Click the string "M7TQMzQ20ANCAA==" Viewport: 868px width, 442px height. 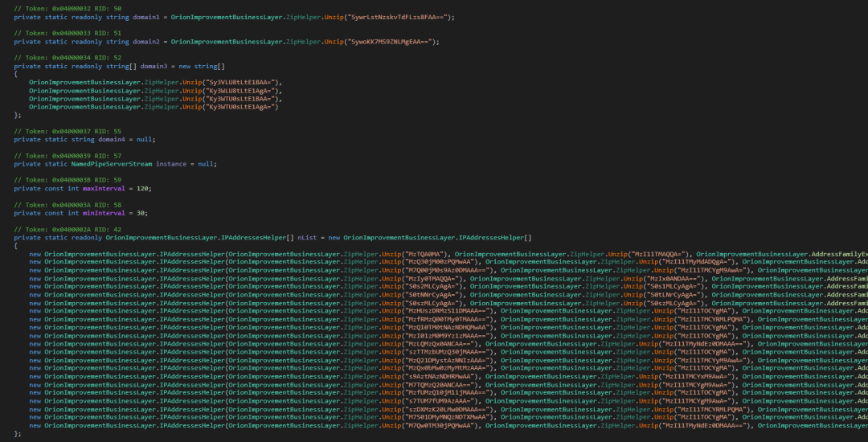(439, 384)
